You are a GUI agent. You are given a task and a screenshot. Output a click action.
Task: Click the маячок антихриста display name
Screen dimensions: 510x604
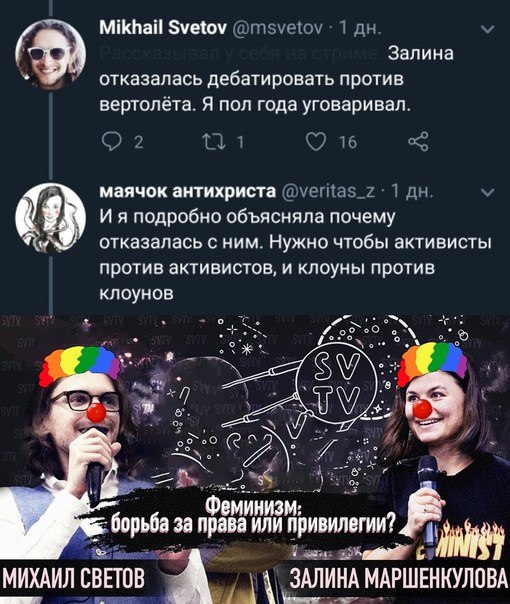188,191
